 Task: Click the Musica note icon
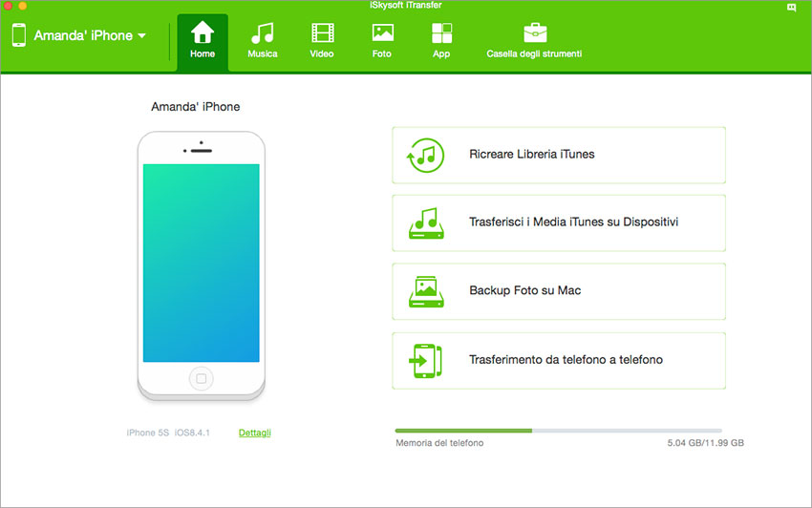262,32
